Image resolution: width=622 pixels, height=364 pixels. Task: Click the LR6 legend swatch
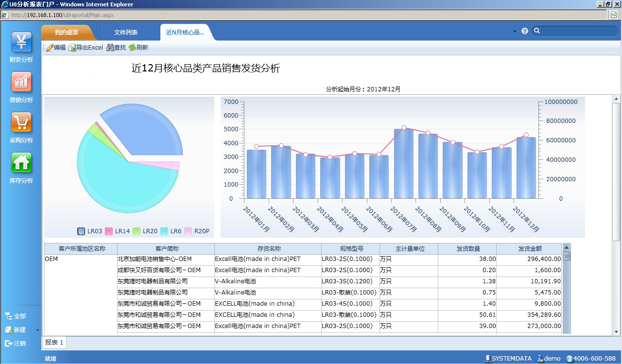(164, 231)
